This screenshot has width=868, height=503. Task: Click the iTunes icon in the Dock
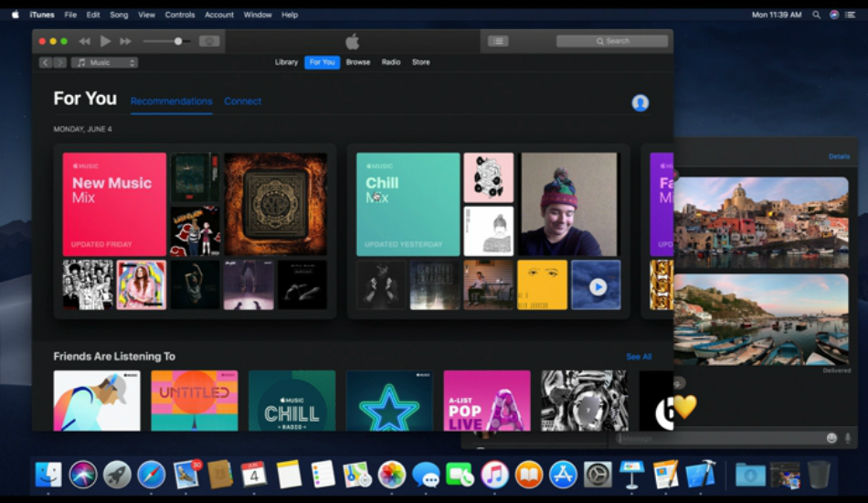click(x=494, y=475)
